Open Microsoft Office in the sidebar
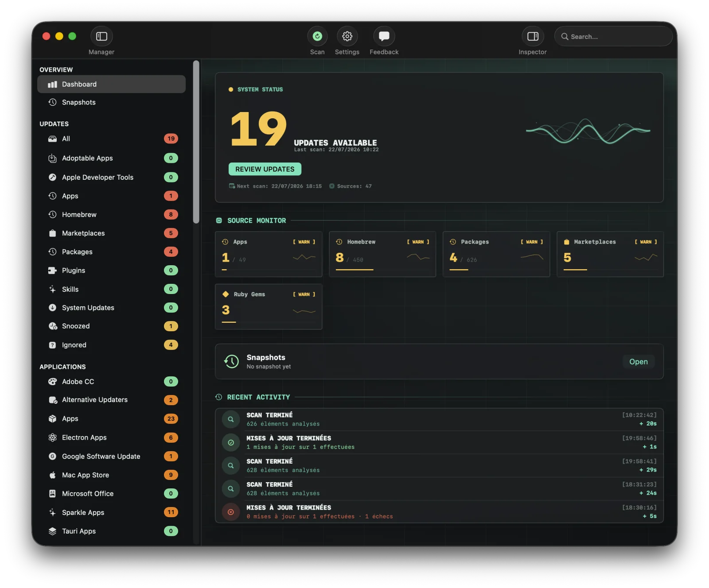The image size is (709, 588). pos(111,493)
